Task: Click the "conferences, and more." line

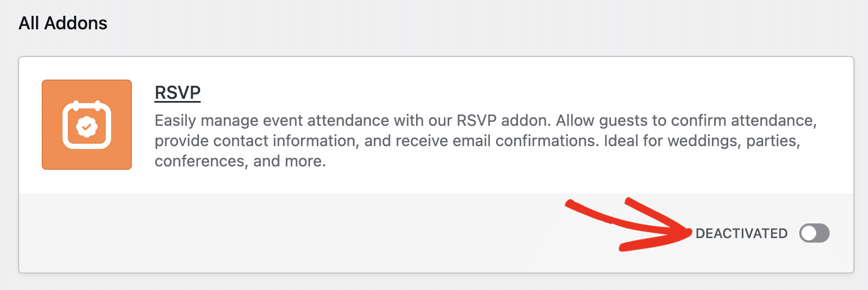Action: tap(240, 162)
